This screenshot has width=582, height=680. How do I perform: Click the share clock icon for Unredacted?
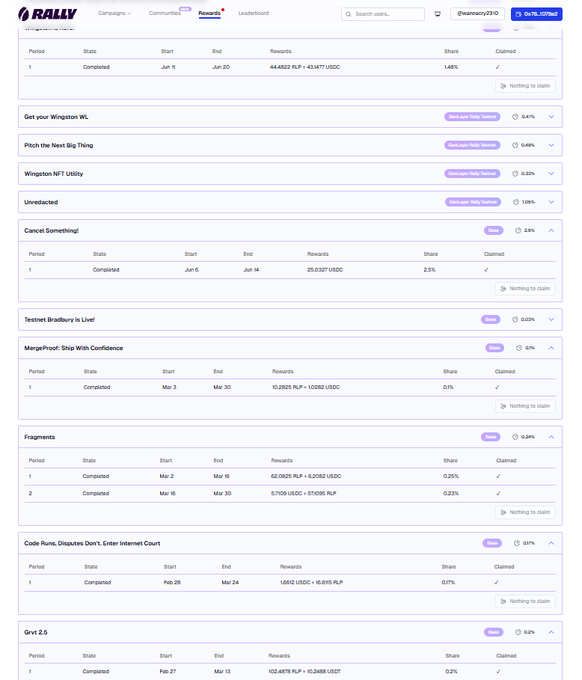pyautogui.click(x=516, y=202)
